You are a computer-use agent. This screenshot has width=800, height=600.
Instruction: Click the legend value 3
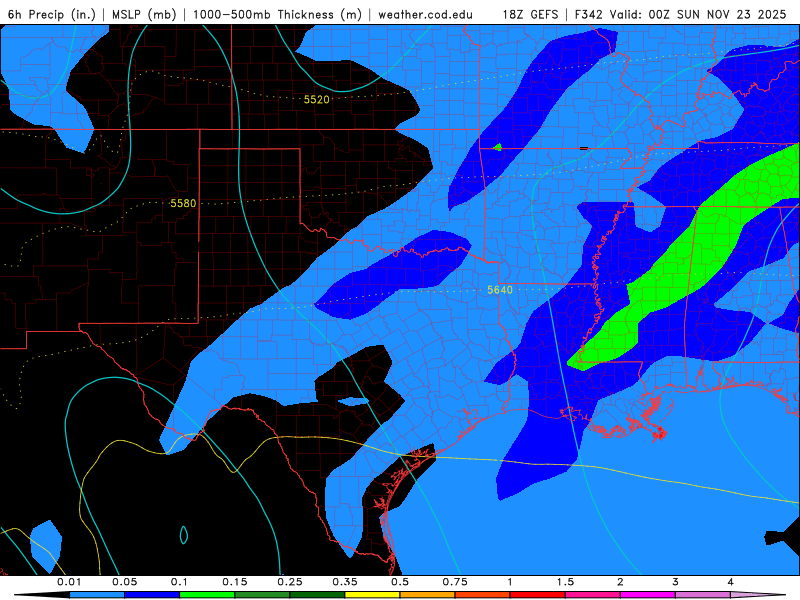pyautogui.click(x=676, y=582)
